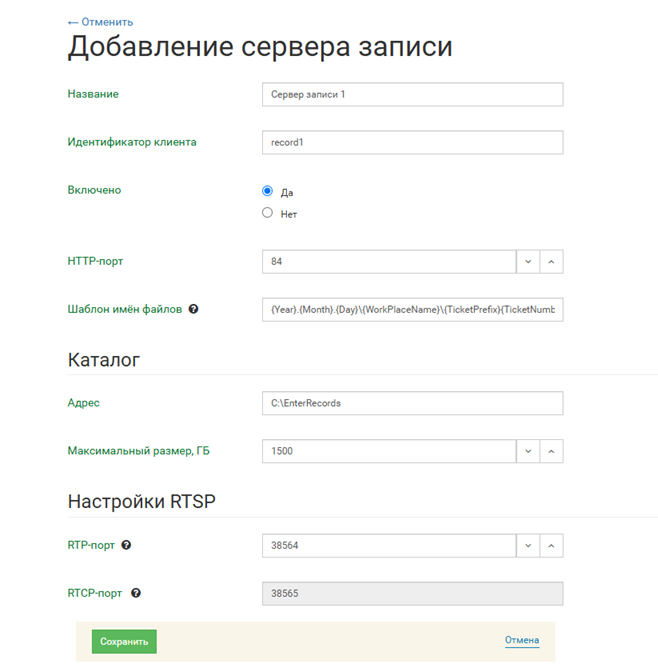Viewport: 658px width, 668px height.
Task: Click the Каталог section heading
Action: click(103, 360)
